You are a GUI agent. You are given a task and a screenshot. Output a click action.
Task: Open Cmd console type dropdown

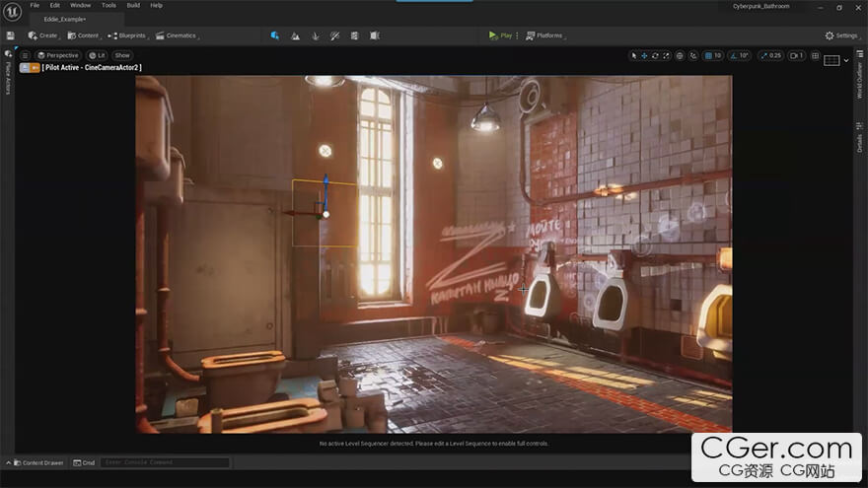(x=84, y=462)
